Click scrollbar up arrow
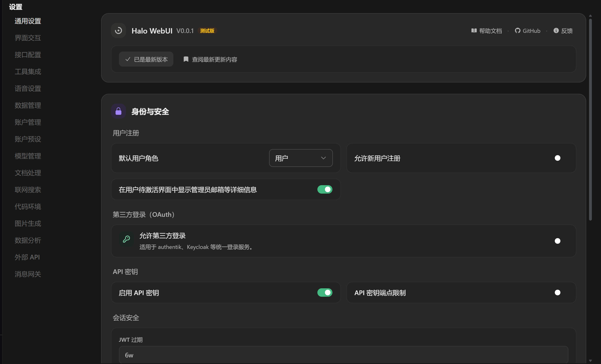601x364 pixels. (x=590, y=16)
